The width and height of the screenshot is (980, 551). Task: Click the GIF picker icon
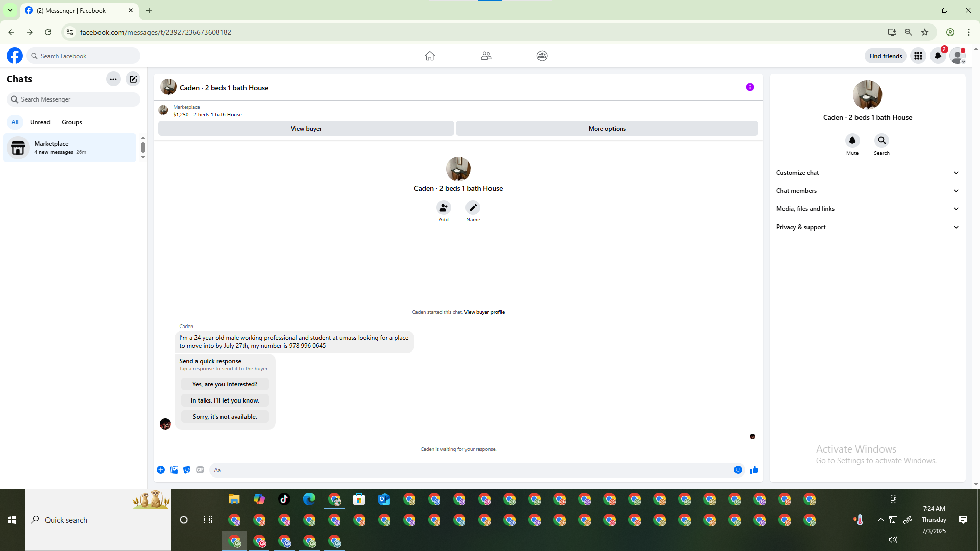pos(200,470)
